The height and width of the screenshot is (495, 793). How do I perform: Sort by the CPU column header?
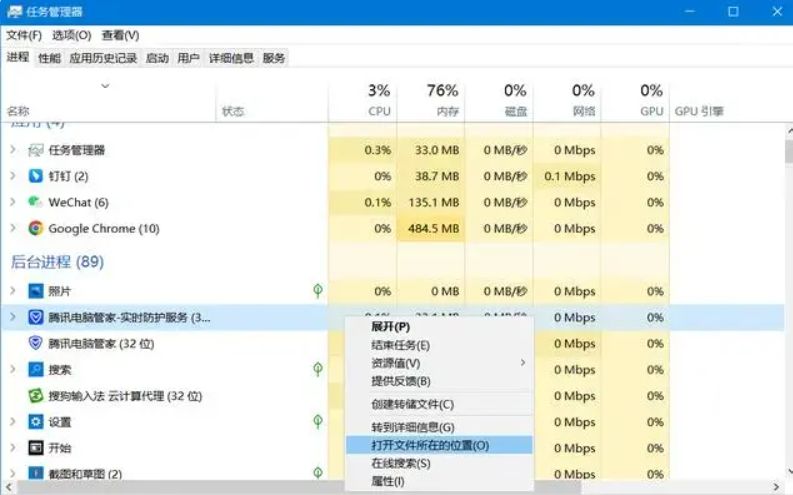click(363, 100)
